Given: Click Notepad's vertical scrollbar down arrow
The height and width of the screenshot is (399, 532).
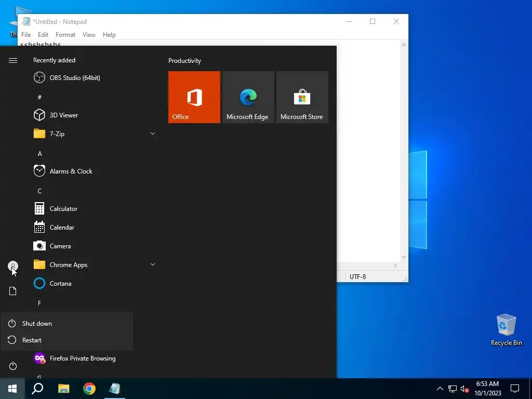Looking at the screenshot, I should point(404,257).
